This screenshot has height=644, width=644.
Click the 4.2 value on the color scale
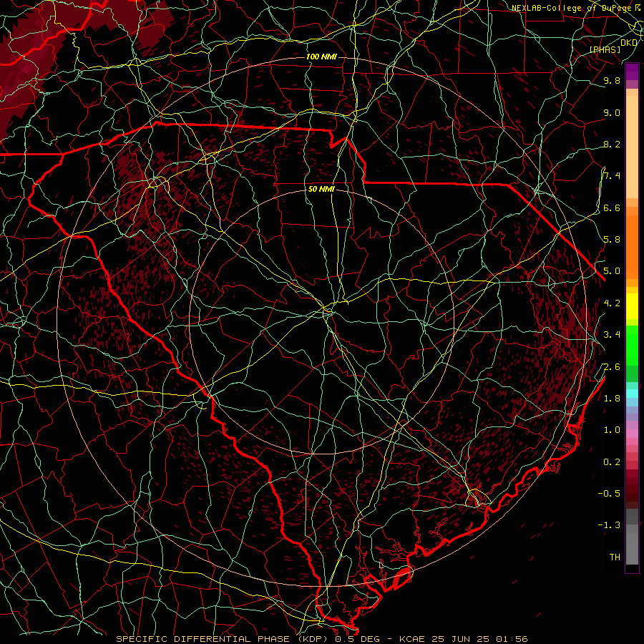(x=612, y=303)
